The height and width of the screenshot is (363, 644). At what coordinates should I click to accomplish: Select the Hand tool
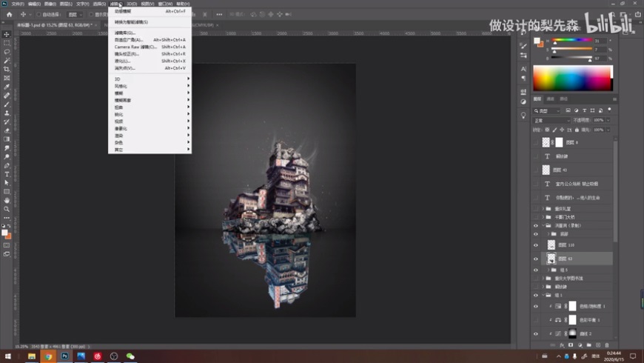click(x=7, y=200)
